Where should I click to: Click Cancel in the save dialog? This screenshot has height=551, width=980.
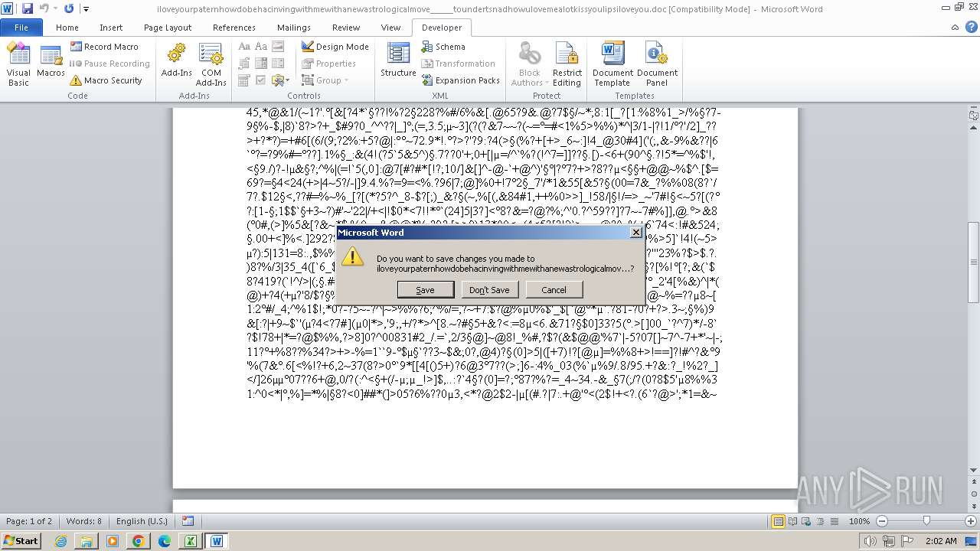tap(554, 290)
